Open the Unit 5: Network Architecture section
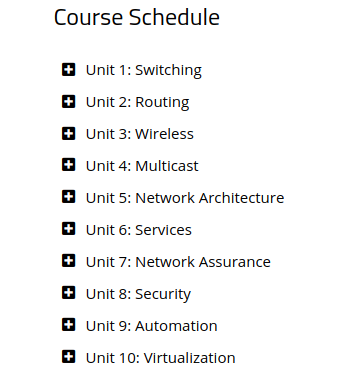Image resolution: width=361 pixels, height=390 pixels. point(185,198)
